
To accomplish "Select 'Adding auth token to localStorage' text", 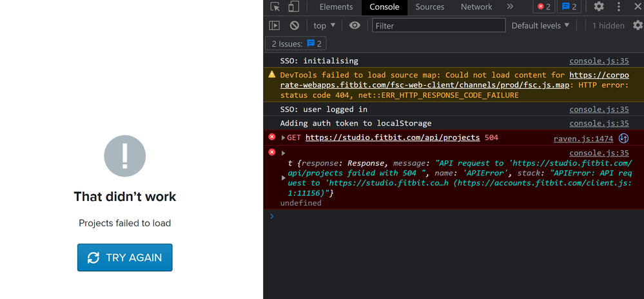I will (356, 123).
